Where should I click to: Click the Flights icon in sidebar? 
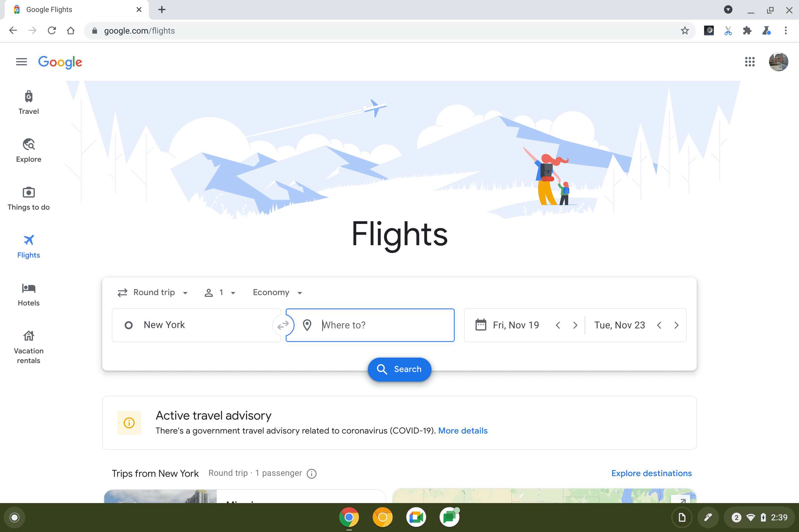[29, 241]
